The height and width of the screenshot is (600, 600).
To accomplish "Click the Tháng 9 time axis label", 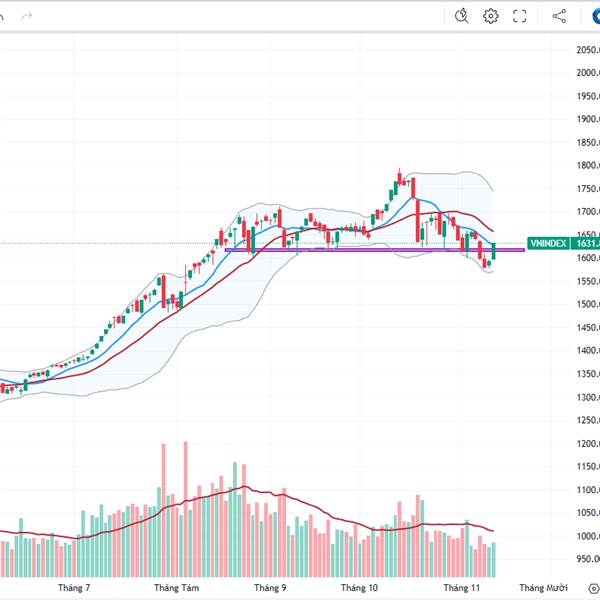I will (x=270, y=588).
